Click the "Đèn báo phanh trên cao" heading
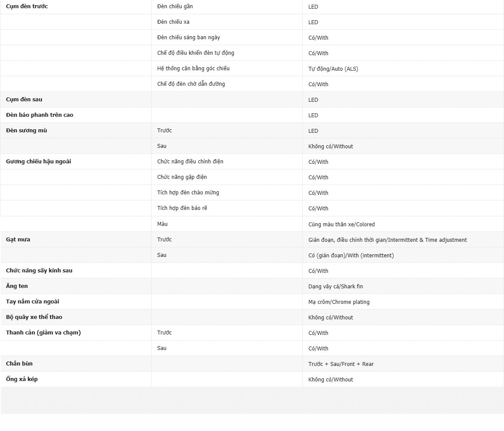The width and height of the screenshot is (504, 431). point(40,115)
